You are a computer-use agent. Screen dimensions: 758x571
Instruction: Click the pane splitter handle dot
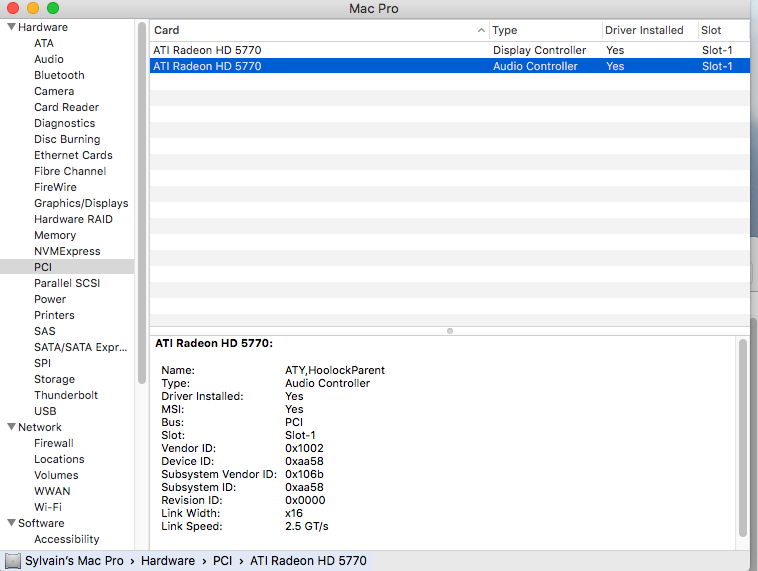pyautogui.click(x=450, y=331)
